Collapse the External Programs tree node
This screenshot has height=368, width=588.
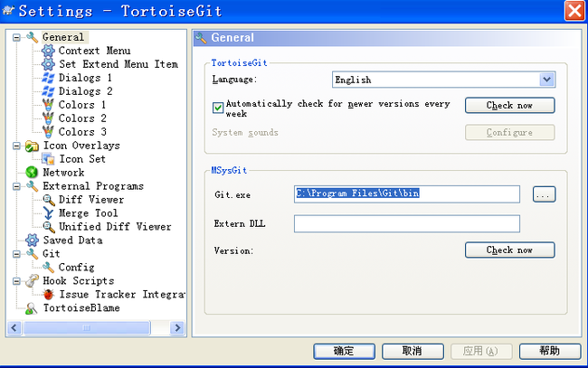(16, 186)
